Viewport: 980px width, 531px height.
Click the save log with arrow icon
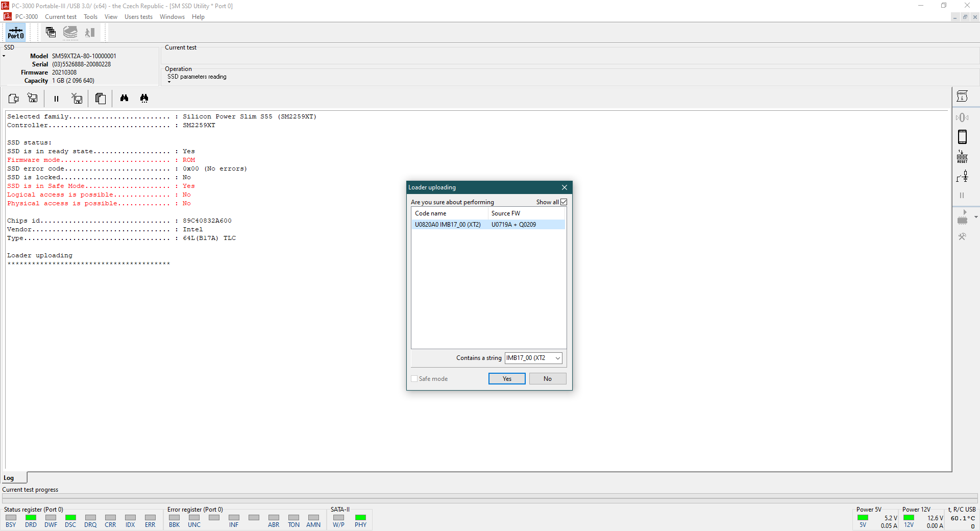[33, 99]
